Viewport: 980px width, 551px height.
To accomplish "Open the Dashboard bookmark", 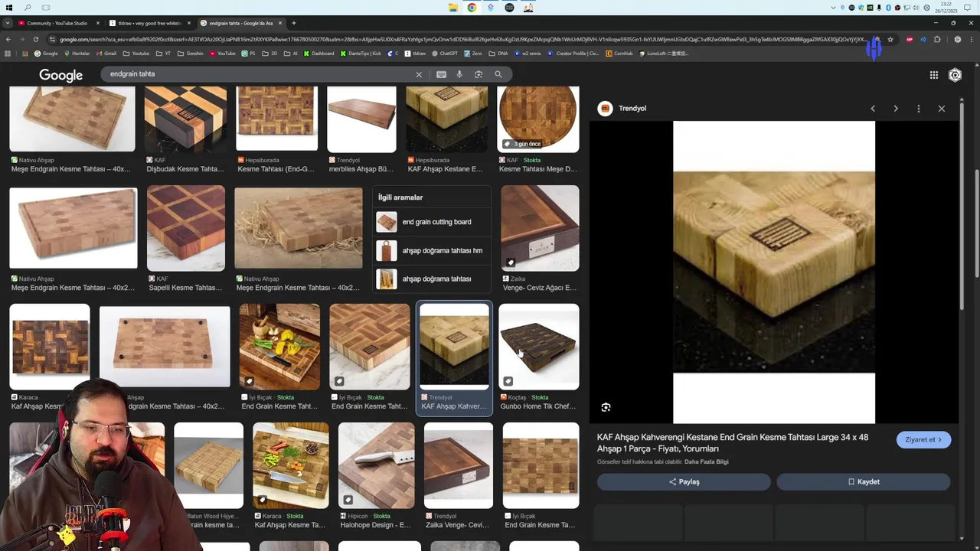I will pos(318,54).
